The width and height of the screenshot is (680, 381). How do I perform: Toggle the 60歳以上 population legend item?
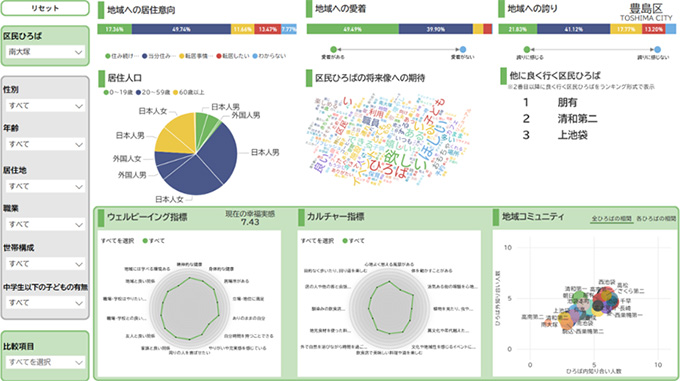(x=189, y=92)
